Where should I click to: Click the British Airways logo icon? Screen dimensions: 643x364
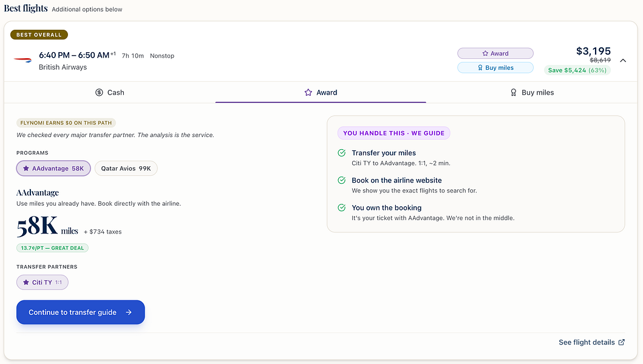22,60
